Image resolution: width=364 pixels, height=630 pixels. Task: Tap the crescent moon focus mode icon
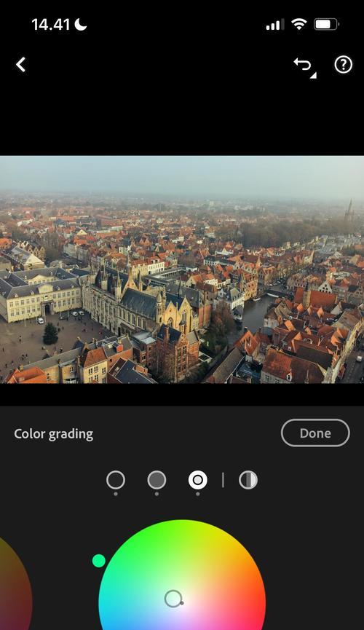click(81, 25)
